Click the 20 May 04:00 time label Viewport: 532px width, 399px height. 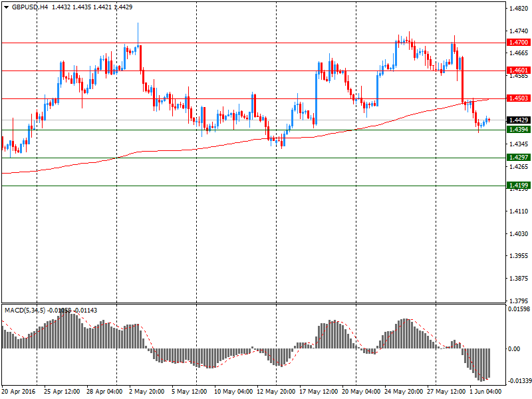tap(361, 392)
